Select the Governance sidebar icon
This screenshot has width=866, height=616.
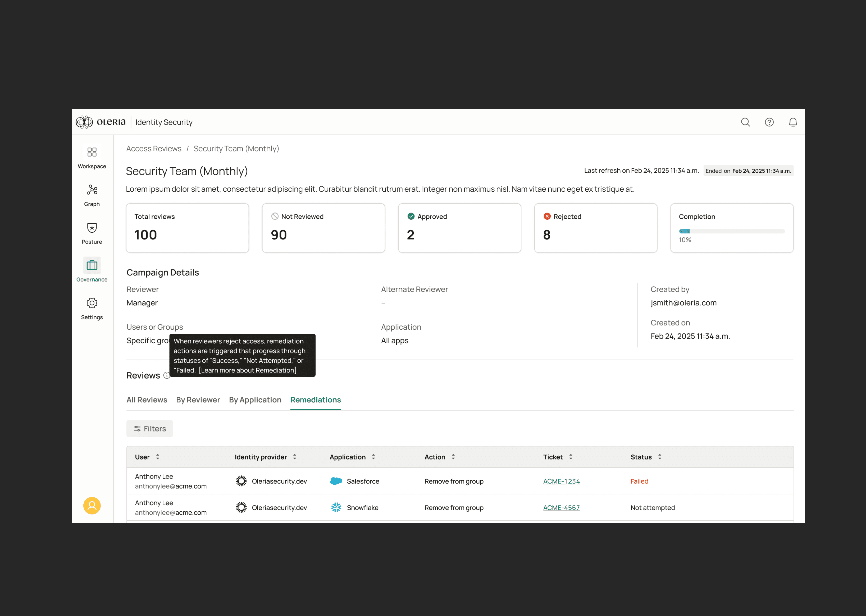coord(92,265)
